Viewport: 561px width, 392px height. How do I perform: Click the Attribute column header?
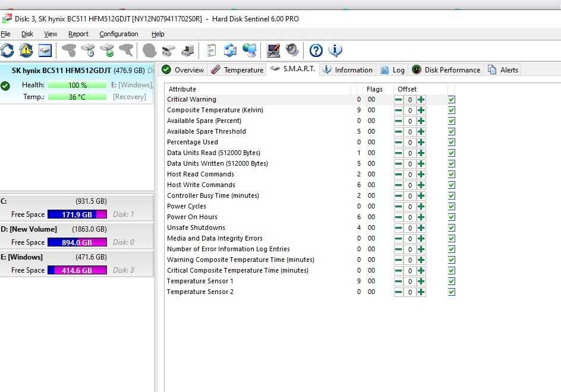(257, 89)
